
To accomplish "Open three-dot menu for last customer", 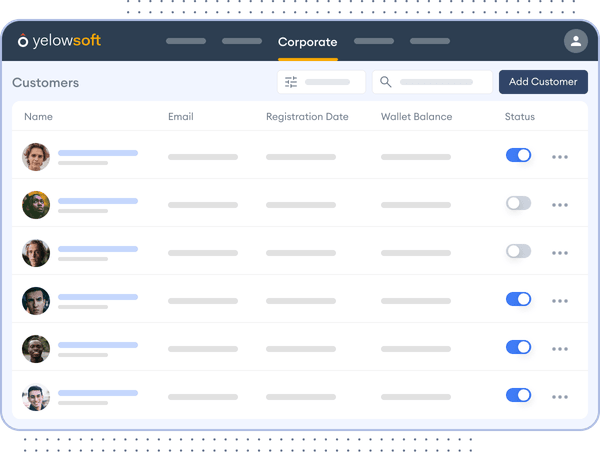I will pos(560,397).
